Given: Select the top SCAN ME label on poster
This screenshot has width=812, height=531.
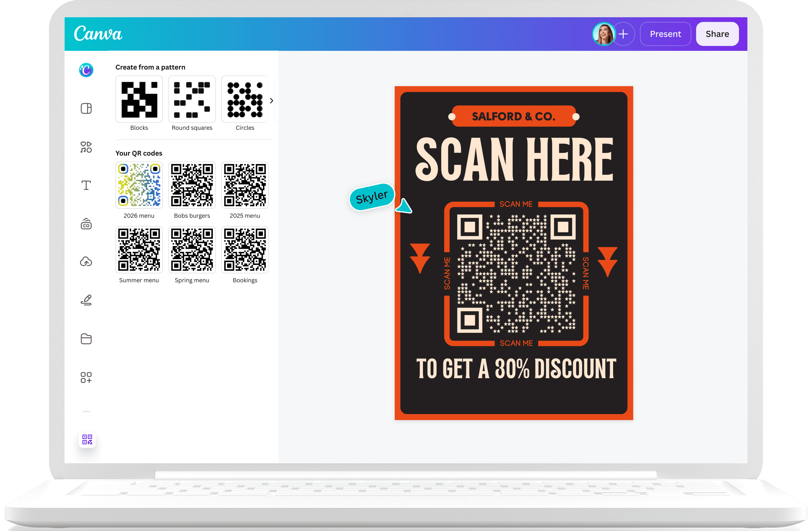Looking at the screenshot, I should click(x=516, y=204).
